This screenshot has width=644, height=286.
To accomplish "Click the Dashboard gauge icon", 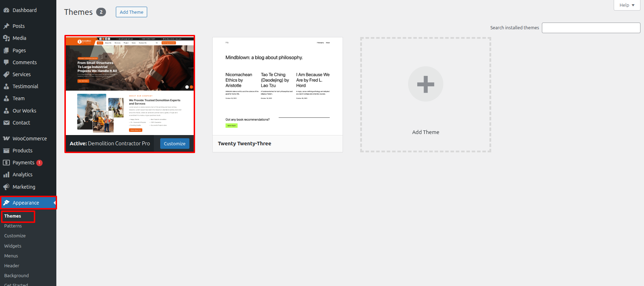I will 6,10.
